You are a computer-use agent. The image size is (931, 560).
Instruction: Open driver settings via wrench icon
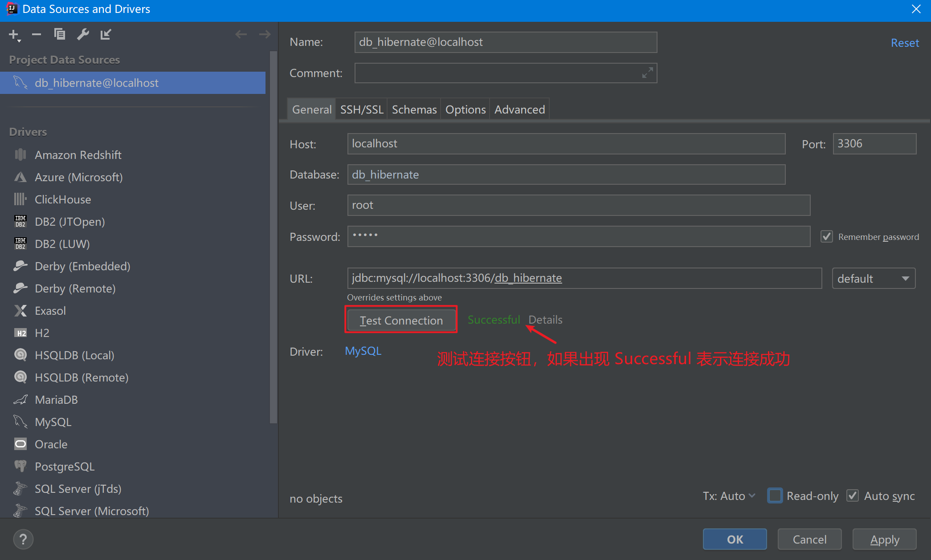[83, 34]
